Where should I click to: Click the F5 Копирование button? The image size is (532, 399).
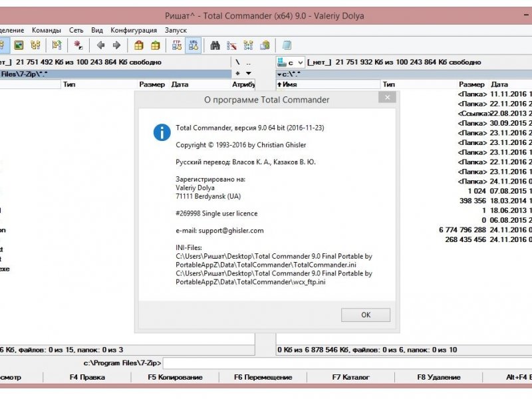coord(175,377)
